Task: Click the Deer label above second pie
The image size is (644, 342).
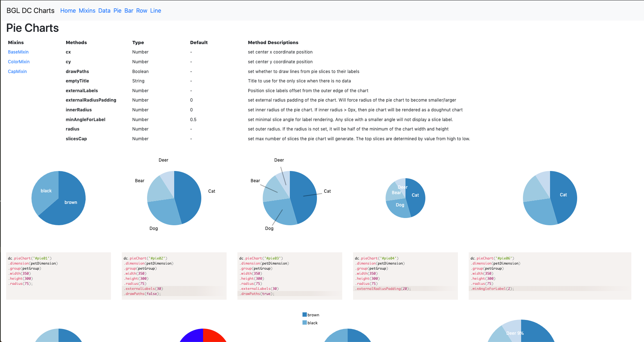Action: pyautogui.click(x=163, y=160)
